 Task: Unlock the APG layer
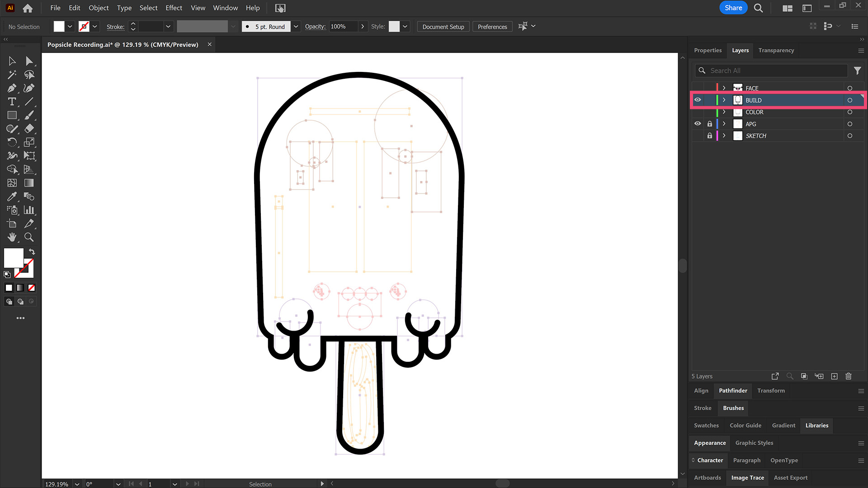pos(709,124)
